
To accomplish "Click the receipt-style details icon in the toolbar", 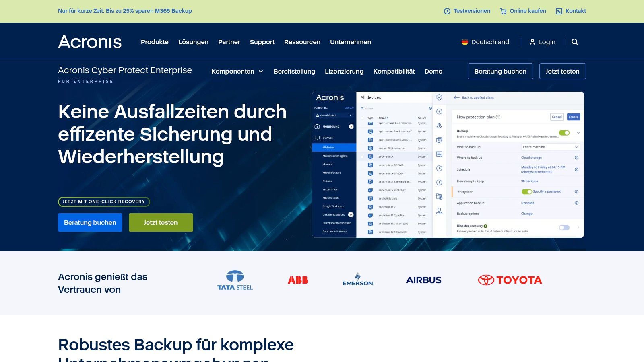I will [x=439, y=154].
